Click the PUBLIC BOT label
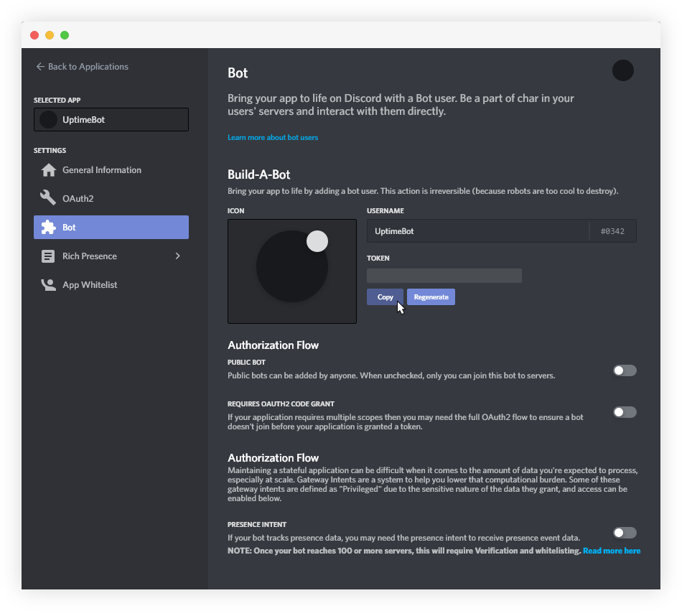 click(x=246, y=363)
